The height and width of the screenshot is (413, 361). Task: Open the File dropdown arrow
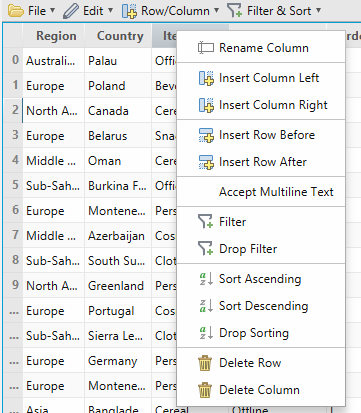pyautogui.click(x=52, y=10)
